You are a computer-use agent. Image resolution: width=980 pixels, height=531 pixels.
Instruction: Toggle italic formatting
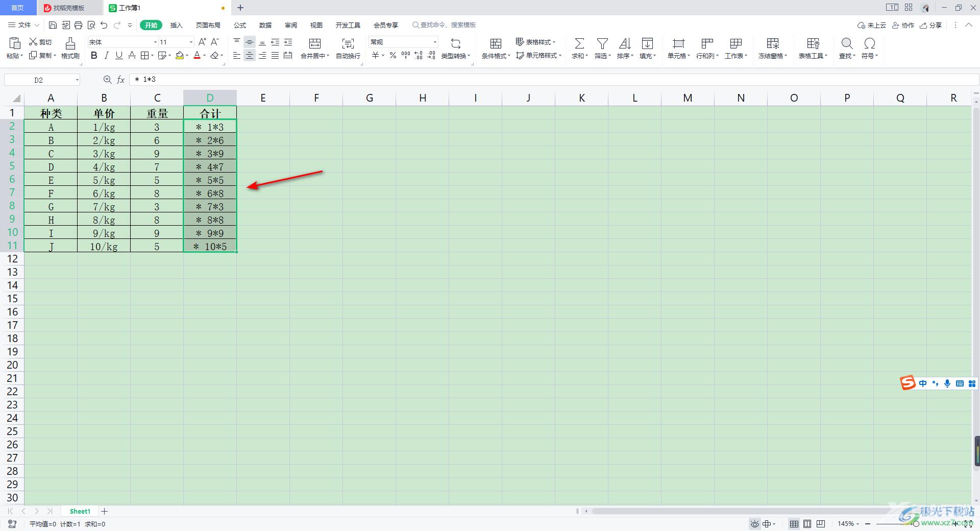[106, 55]
